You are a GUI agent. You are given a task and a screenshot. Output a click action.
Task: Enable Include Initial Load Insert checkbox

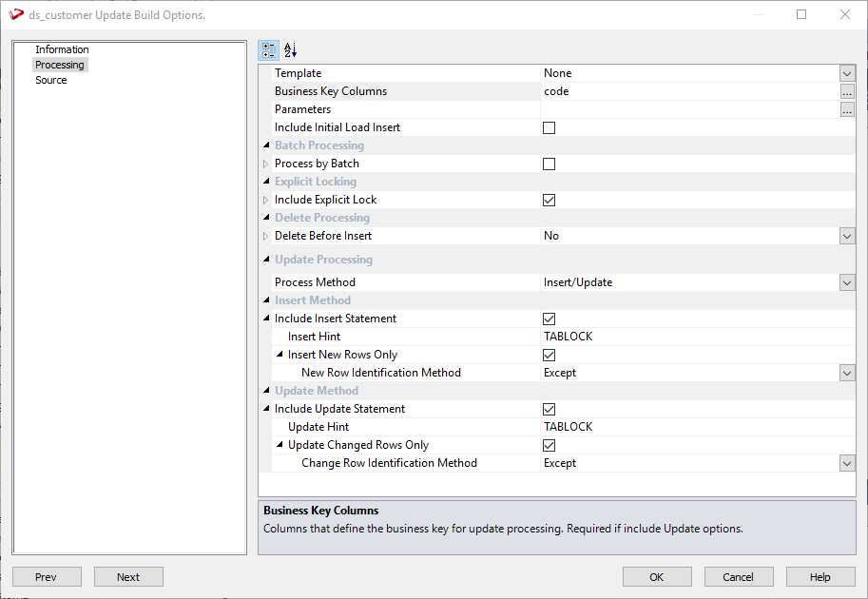click(549, 127)
